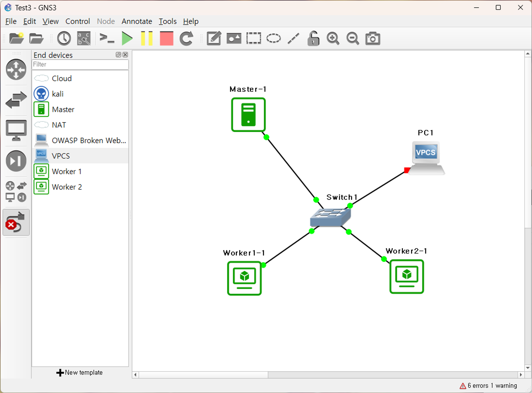Float the End devices panel
Image resolution: width=532 pixels, height=393 pixels.
click(118, 55)
